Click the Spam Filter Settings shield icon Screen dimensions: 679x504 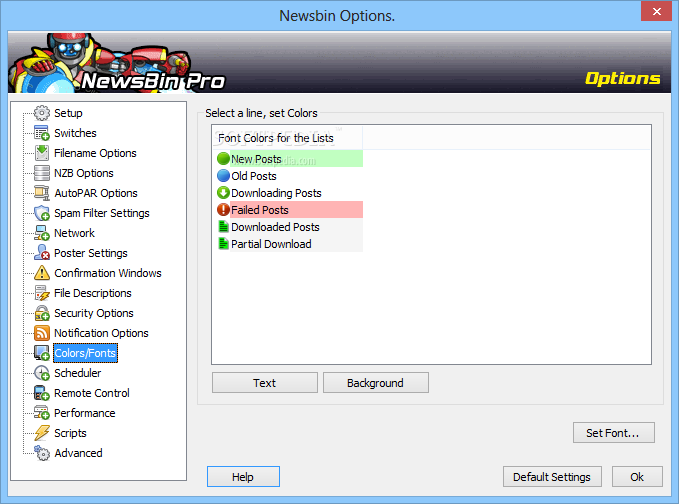[x=42, y=213]
